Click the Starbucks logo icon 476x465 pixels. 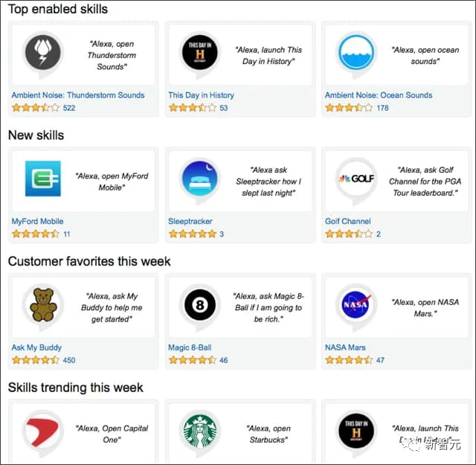(200, 430)
